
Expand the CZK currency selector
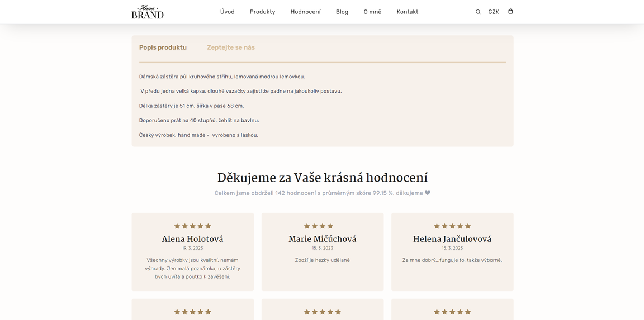tap(494, 12)
